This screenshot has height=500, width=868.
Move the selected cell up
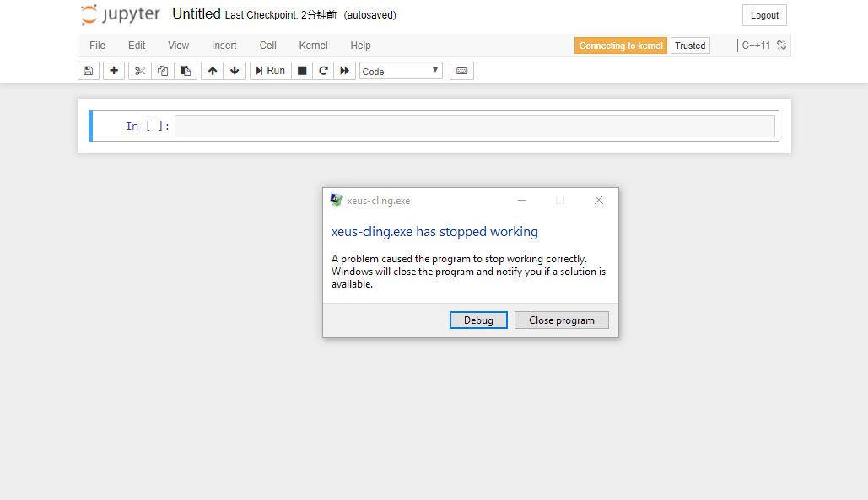212,70
